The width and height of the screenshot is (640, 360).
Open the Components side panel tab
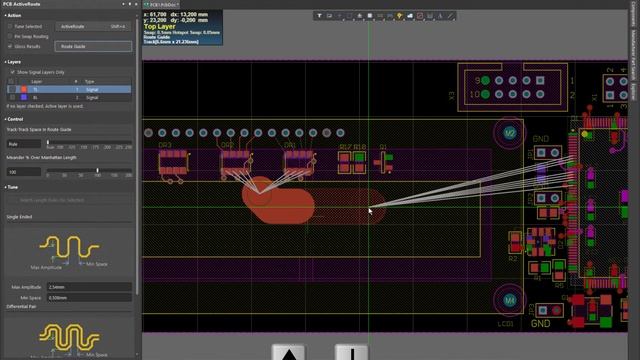[x=633, y=14]
